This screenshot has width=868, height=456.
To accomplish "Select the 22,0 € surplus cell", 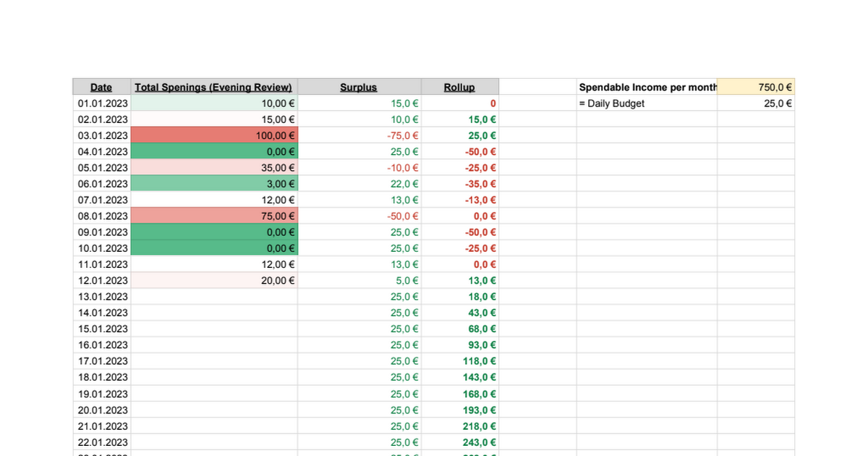I will click(x=359, y=184).
